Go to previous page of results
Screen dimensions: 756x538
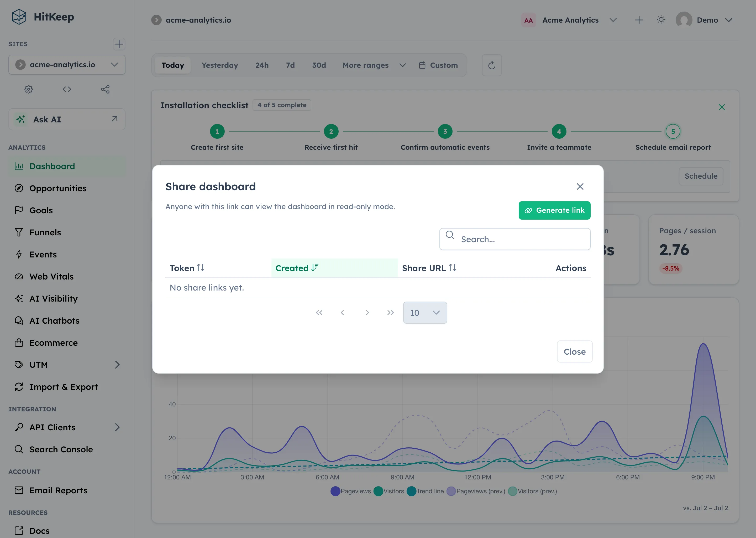(343, 313)
